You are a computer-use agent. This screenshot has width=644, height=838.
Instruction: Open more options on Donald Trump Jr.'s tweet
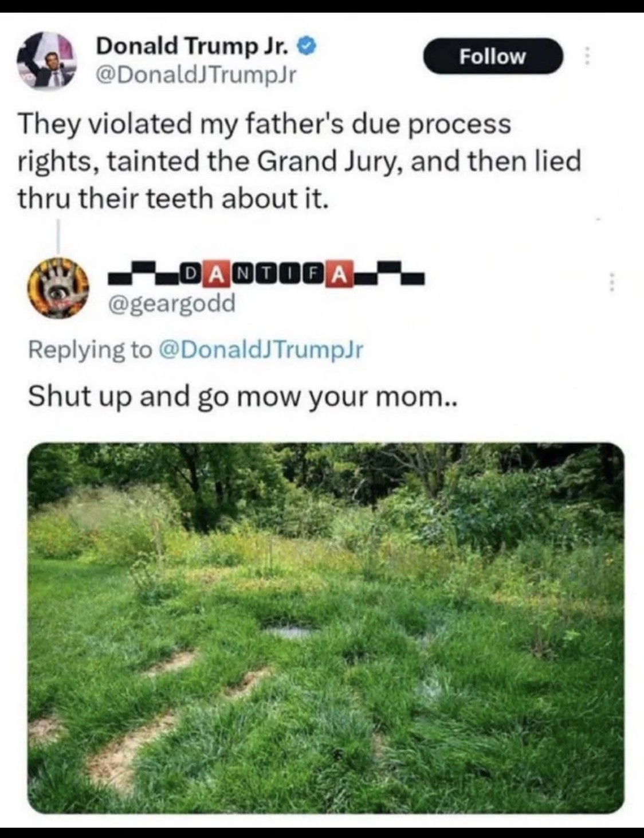pos(586,56)
